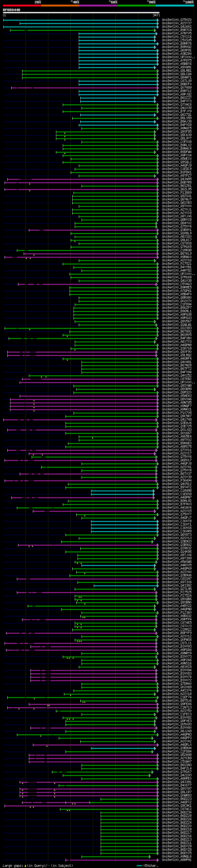Click the orange ~40% identity legend segment

60,6
